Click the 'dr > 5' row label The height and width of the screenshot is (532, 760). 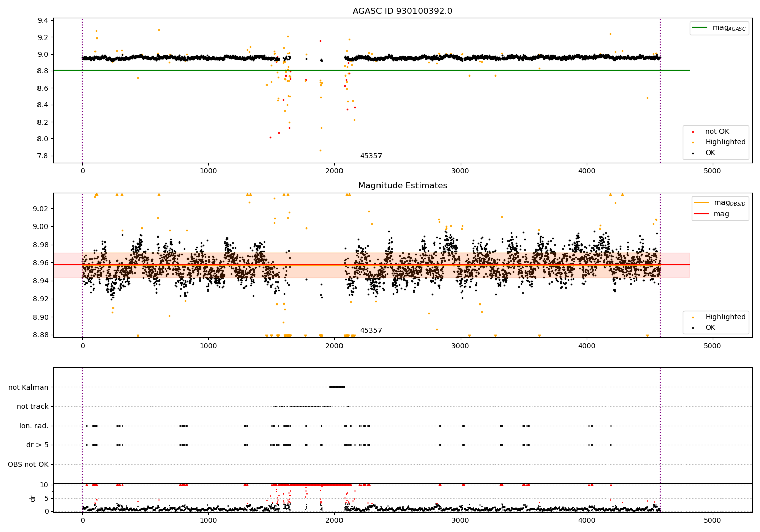(37, 445)
